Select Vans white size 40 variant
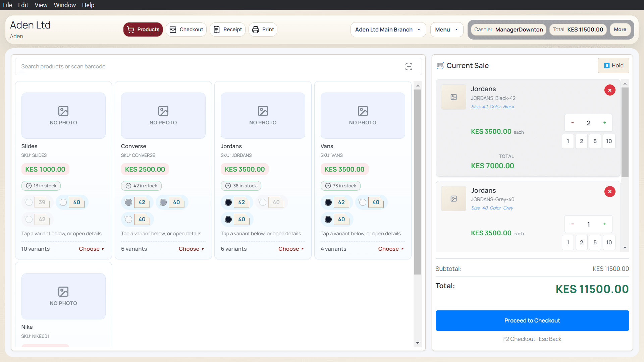 371,202
